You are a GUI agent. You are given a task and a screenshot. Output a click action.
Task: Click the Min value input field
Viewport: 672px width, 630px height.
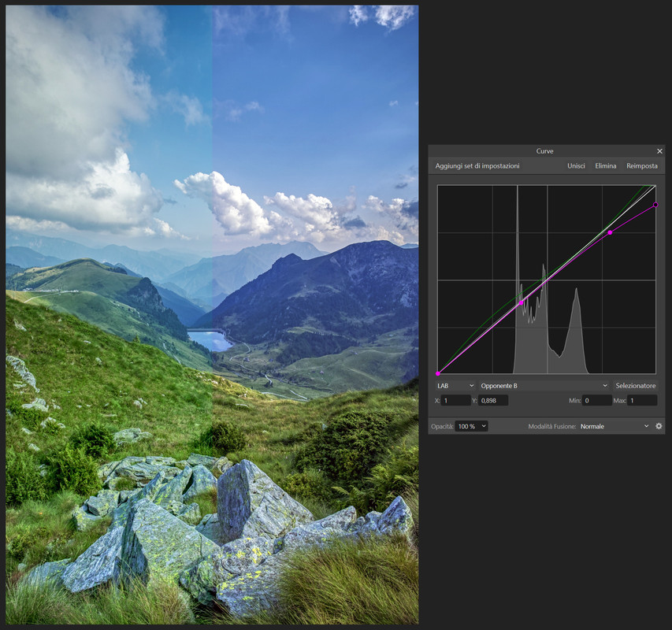[x=597, y=400]
